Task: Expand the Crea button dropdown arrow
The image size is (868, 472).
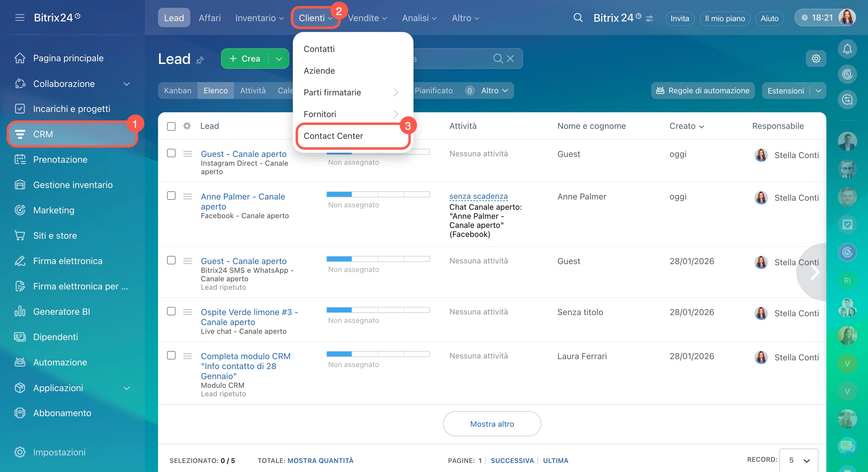Action: [x=279, y=59]
